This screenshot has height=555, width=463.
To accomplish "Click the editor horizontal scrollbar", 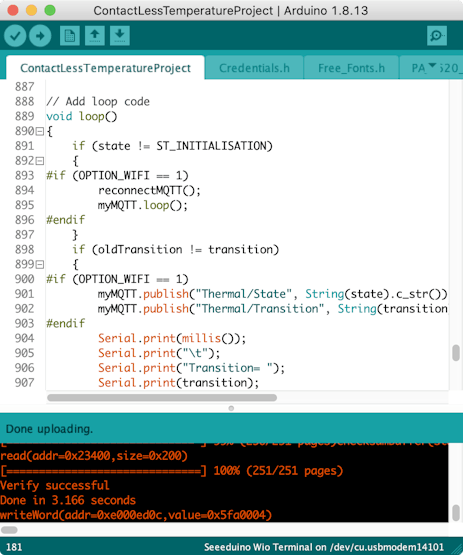I will pos(162,397).
